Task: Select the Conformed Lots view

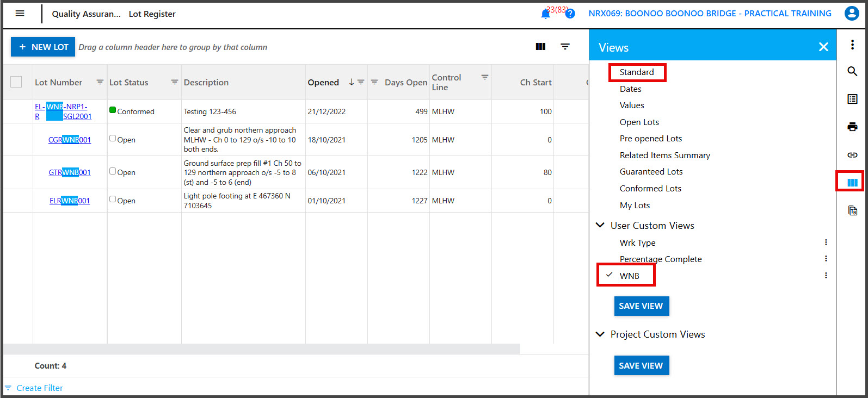Action: [x=650, y=189]
